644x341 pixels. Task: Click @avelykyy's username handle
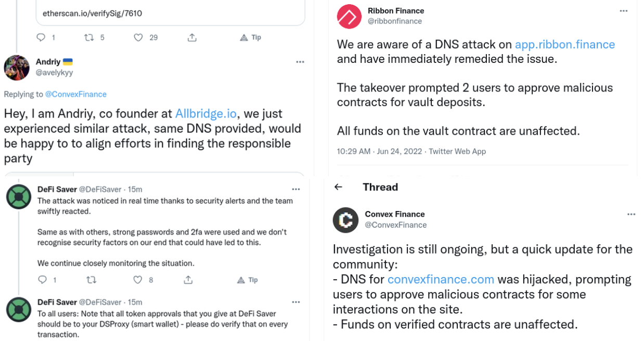(54, 73)
